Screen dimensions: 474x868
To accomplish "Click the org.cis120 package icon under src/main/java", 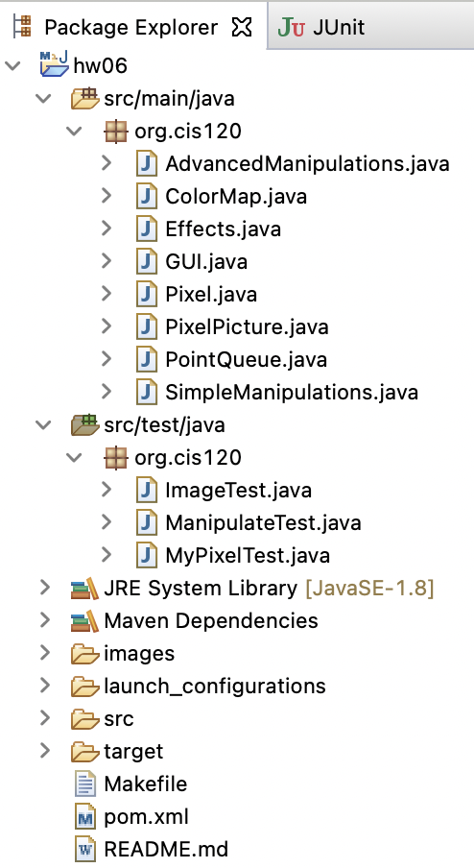I will pos(115,132).
